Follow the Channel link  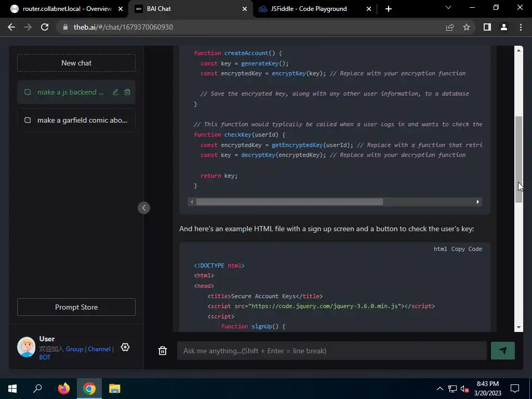[99, 349]
